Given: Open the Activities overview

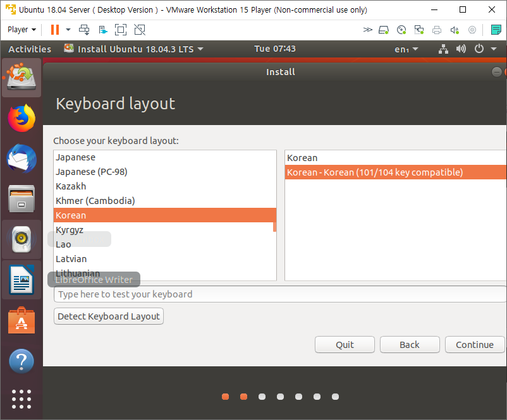Looking at the screenshot, I should [x=30, y=49].
